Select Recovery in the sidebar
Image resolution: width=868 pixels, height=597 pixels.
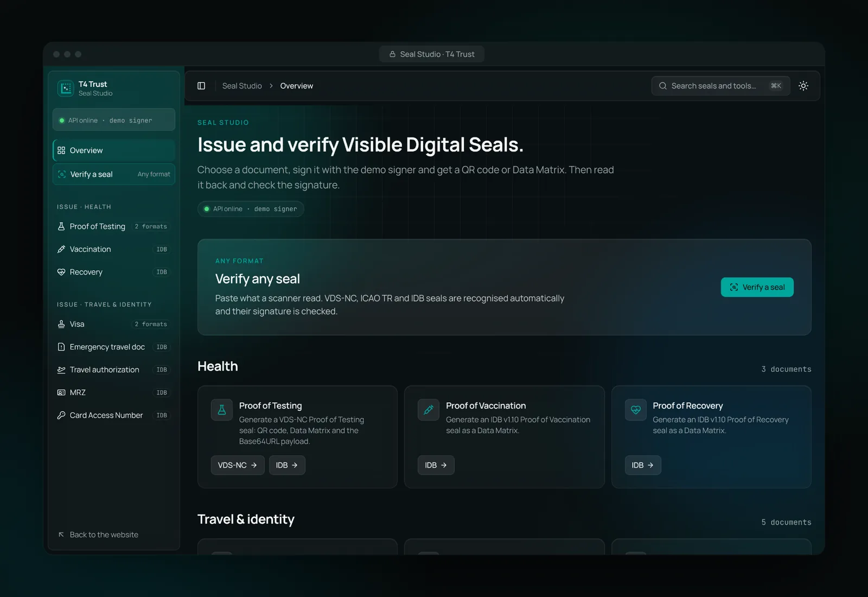114,272
